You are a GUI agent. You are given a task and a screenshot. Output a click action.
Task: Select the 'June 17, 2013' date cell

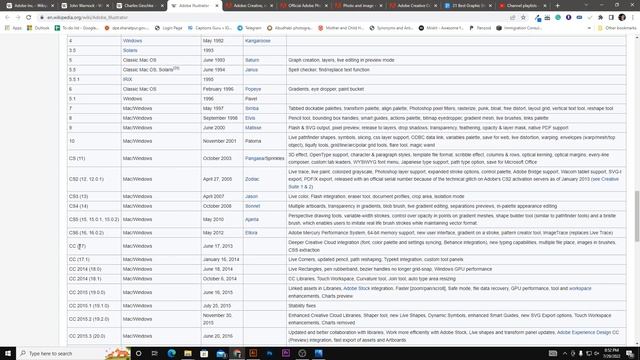point(222,246)
